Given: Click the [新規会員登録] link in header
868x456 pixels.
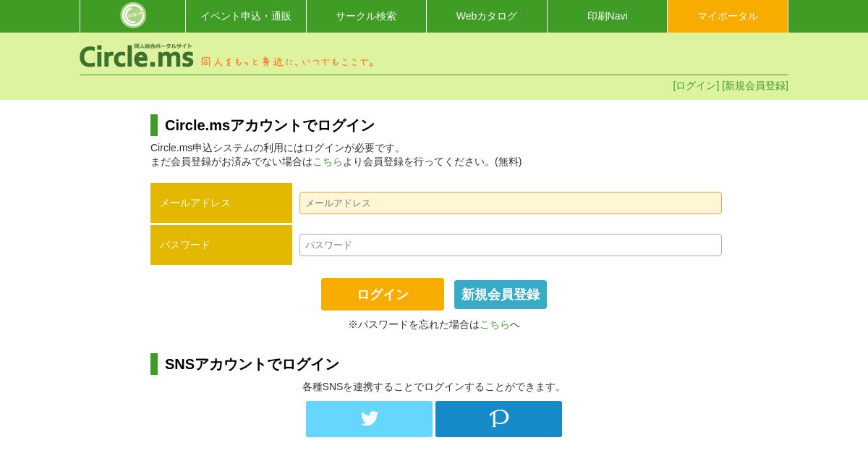Looking at the screenshot, I should (755, 85).
